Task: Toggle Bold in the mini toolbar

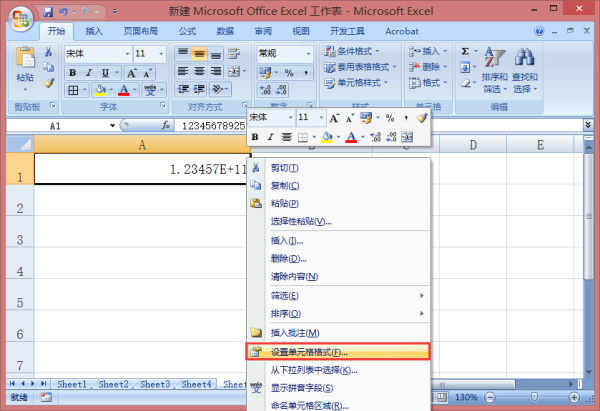Action: point(255,137)
